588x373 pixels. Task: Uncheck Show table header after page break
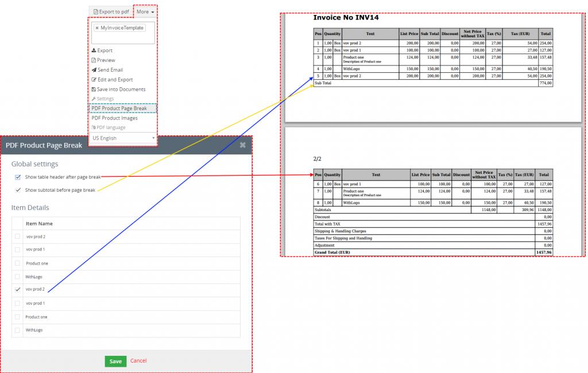click(x=18, y=177)
